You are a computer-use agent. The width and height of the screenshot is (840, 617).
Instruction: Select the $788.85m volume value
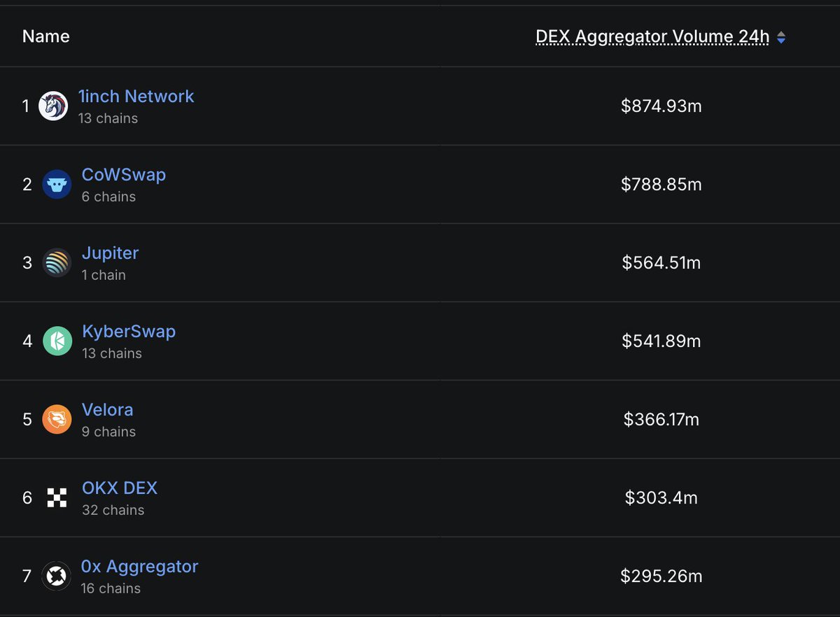[x=661, y=185]
